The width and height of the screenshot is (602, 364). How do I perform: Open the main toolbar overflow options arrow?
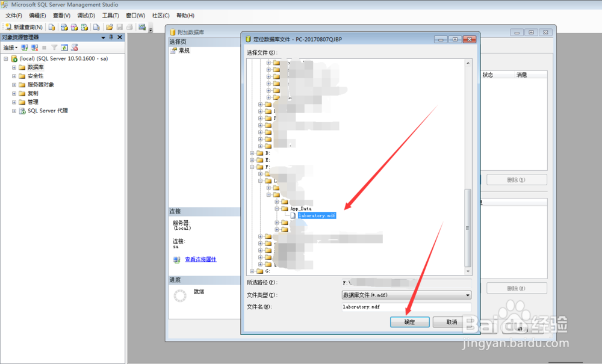point(150,29)
